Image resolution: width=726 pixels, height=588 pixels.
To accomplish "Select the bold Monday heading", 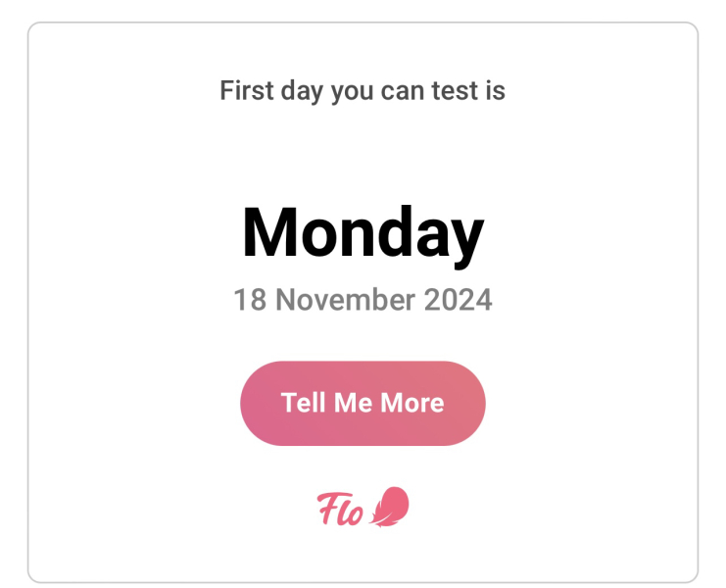I will (x=363, y=234).
